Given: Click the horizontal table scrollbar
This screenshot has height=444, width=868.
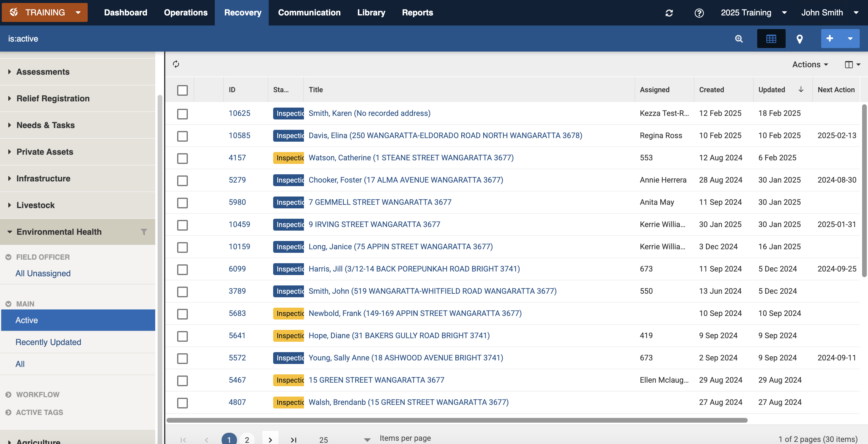Looking at the screenshot, I should pyautogui.click(x=457, y=420).
